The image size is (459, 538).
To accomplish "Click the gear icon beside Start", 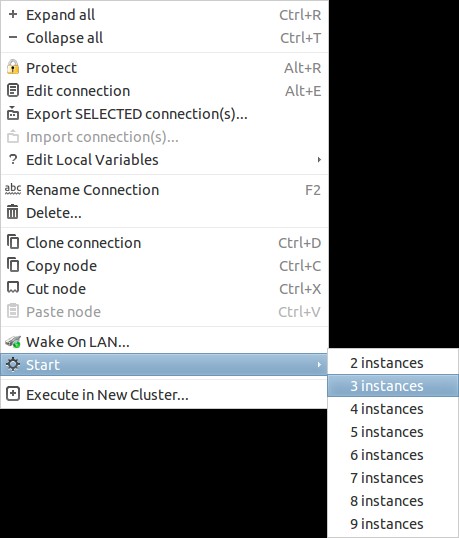I will pos(13,364).
